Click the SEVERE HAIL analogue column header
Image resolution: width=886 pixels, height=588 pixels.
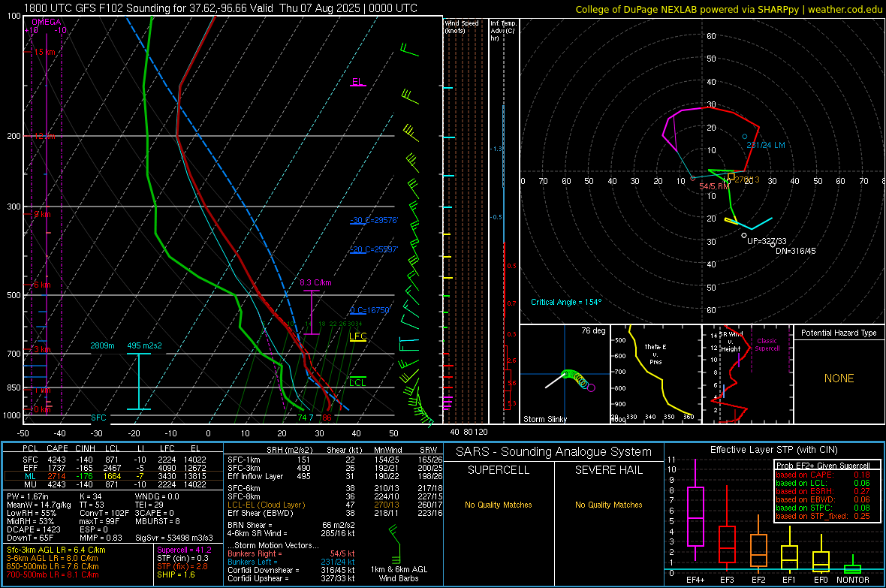(x=608, y=470)
